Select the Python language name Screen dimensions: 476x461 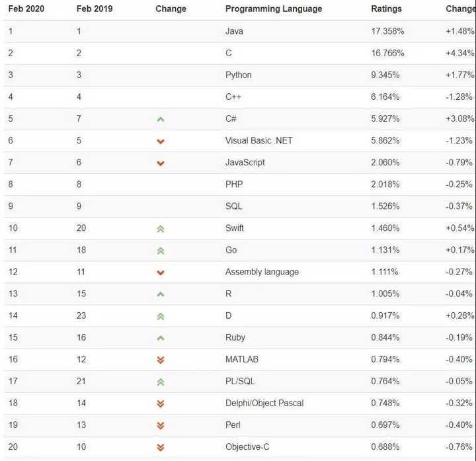(x=239, y=75)
